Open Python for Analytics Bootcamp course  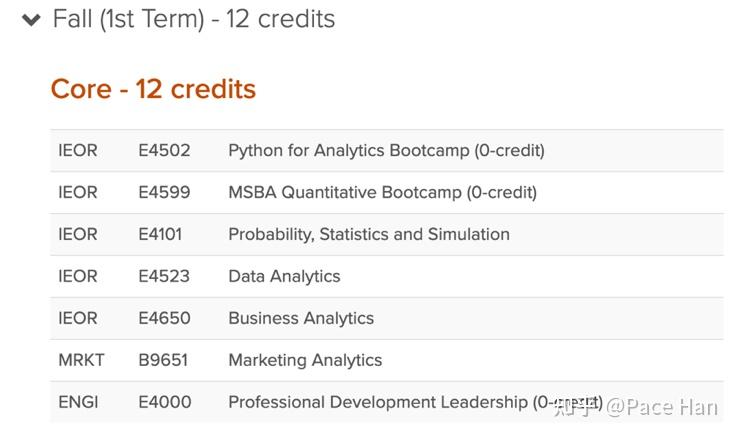click(x=386, y=151)
